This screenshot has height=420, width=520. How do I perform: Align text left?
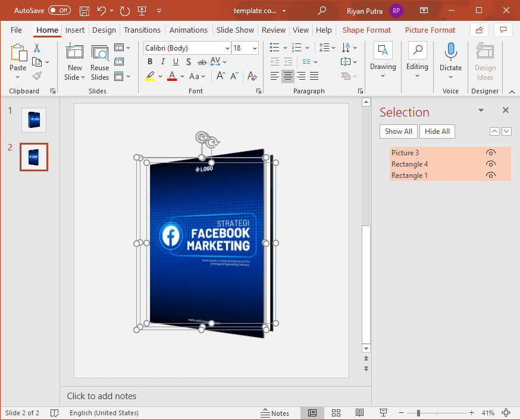275,76
